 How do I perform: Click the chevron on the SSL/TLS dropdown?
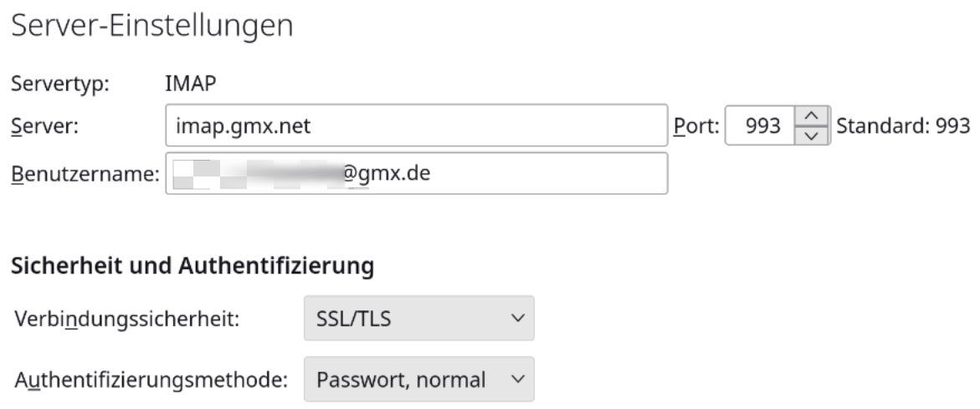(x=518, y=319)
